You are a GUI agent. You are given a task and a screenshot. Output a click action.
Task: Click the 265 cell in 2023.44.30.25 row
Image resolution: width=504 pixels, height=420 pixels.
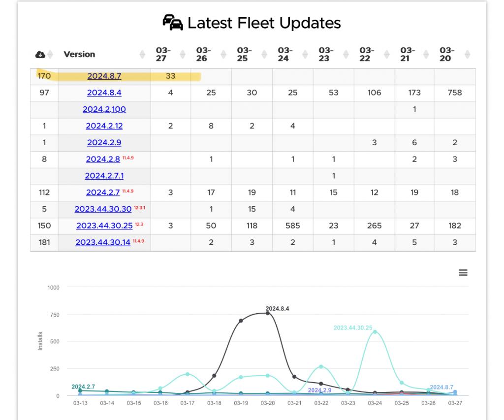(374, 226)
